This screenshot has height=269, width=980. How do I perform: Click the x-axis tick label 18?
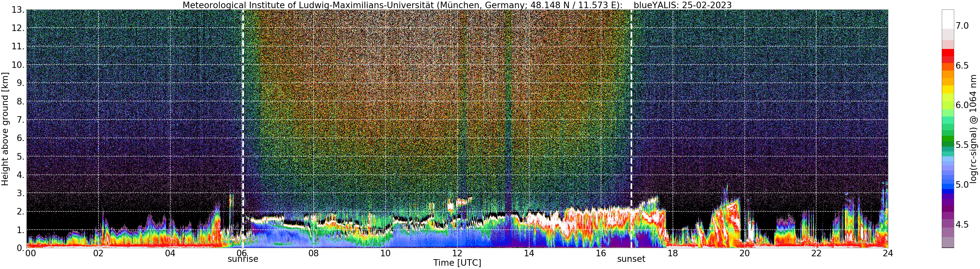(673, 253)
